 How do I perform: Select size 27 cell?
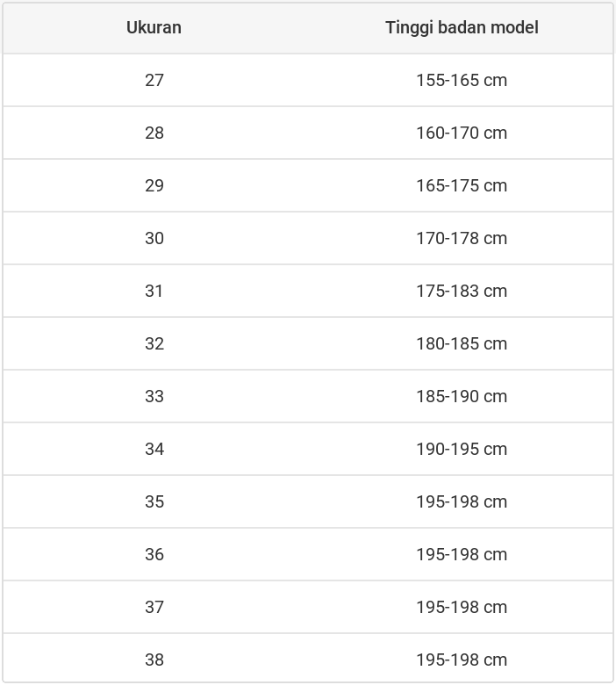coord(154,80)
